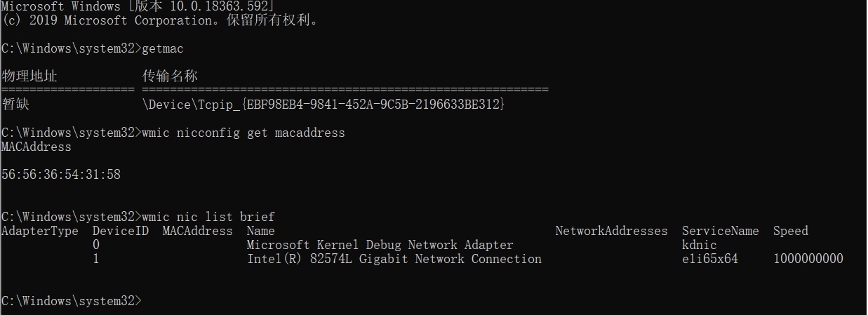Viewport: 868px width, 315px height.
Task: Click Intel(R) 82574L Gigabit Network Connection entry
Action: pyautogui.click(x=394, y=259)
